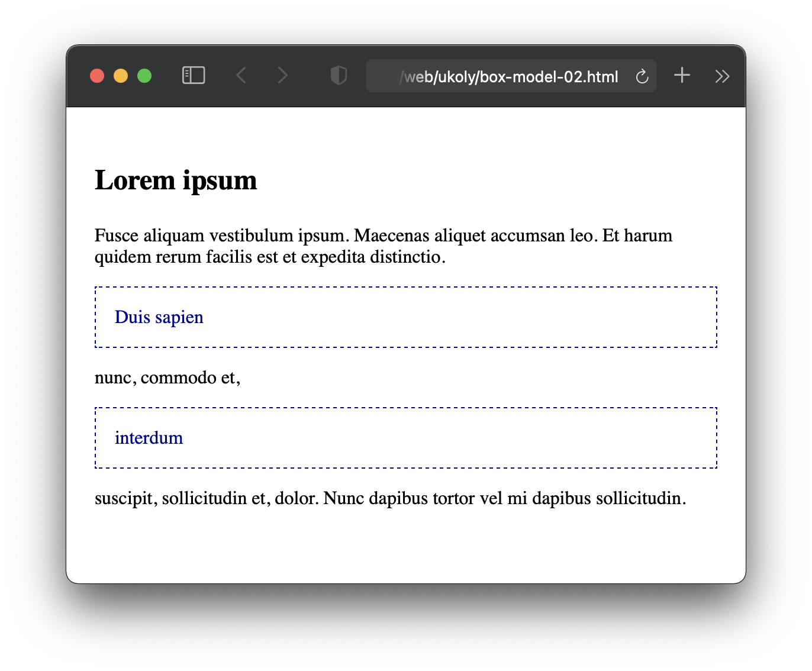Image resolution: width=812 pixels, height=671 pixels.
Task: Maximize the Safari window with green button
Action: (x=144, y=76)
